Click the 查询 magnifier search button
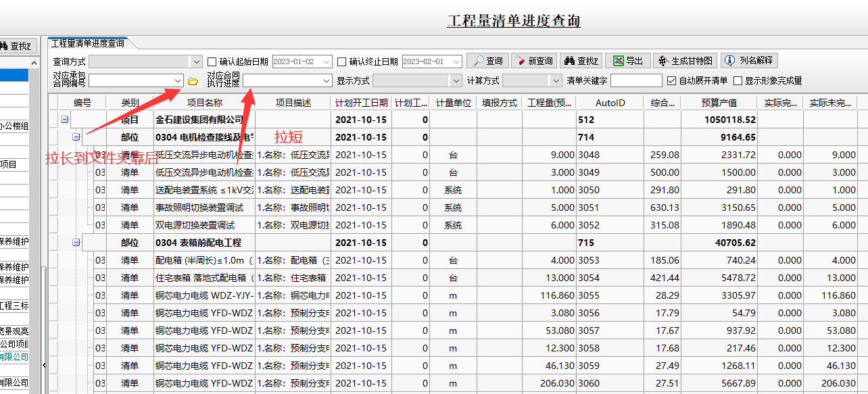Screen dimensions: 868x394 click(487, 61)
